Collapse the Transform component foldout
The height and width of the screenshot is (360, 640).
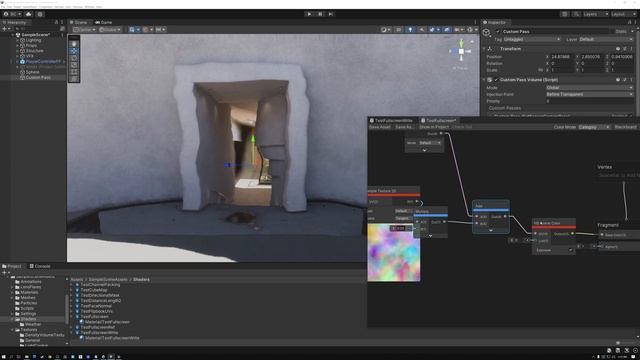[484, 49]
